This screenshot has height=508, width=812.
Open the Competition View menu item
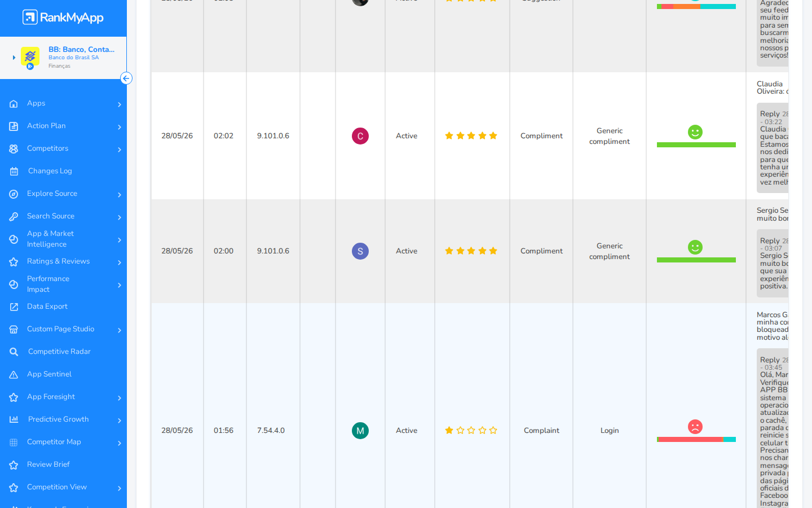click(57, 487)
